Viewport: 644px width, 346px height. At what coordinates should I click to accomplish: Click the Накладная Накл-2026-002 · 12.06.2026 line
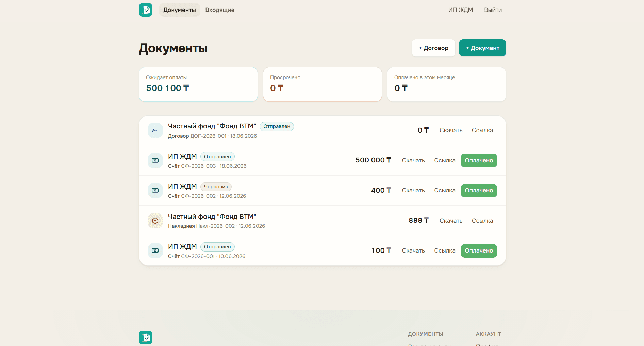point(216,226)
